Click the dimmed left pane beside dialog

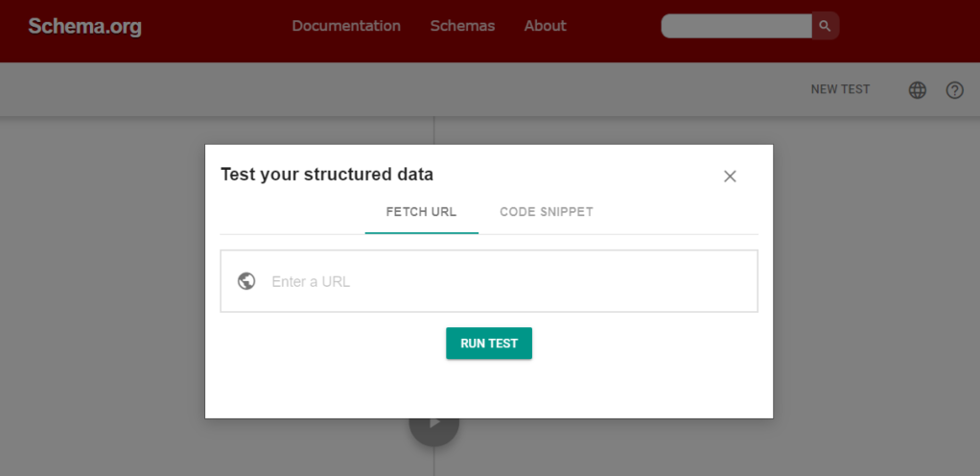pyautogui.click(x=101, y=288)
